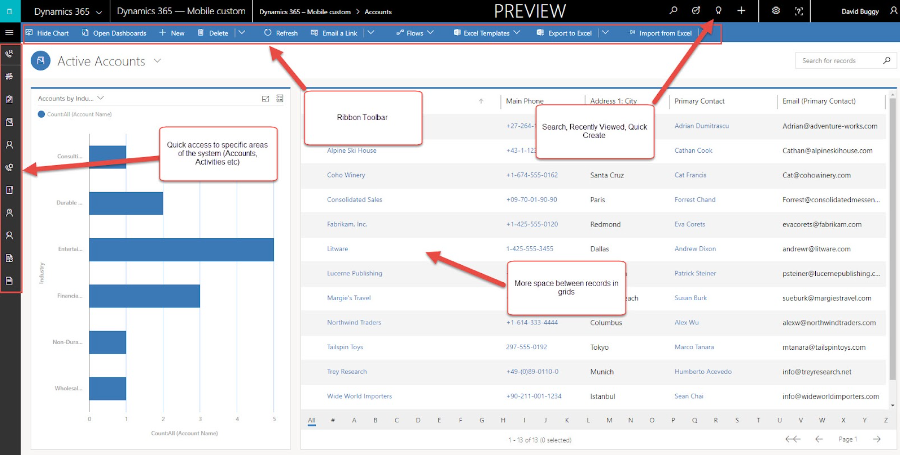Open global search magnifier in top bar
This screenshot has width=900, height=455.
click(673, 11)
